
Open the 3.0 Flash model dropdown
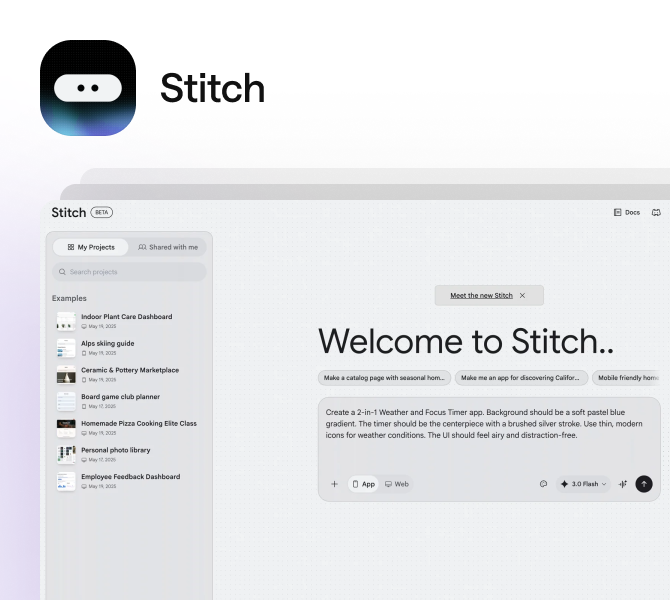tap(583, 484)
